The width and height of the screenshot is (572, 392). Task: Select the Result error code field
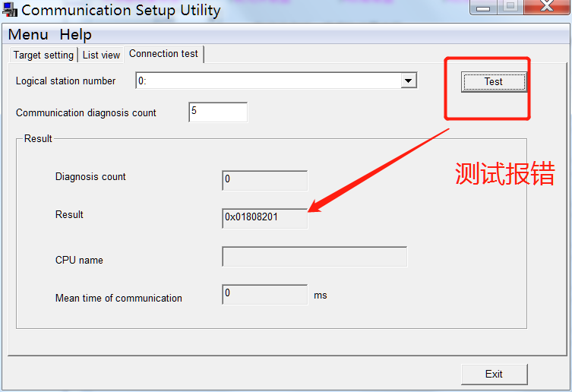[264, 218]
